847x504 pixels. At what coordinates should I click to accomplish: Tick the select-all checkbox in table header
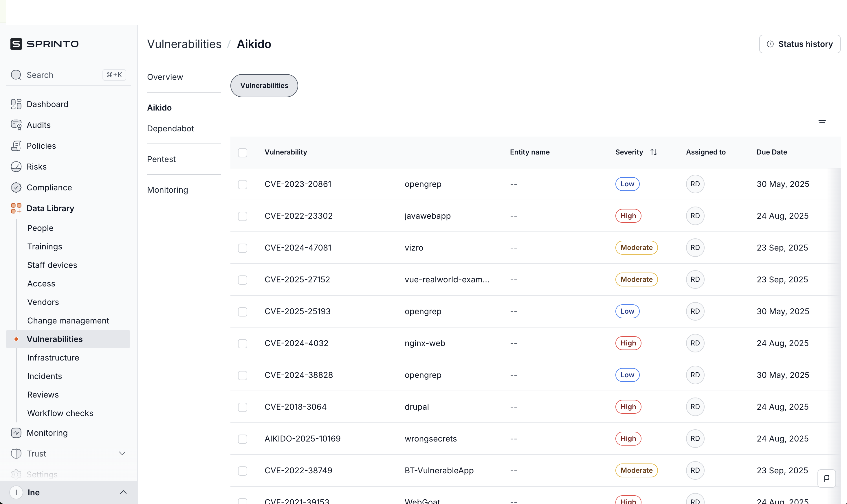[242, 152]
